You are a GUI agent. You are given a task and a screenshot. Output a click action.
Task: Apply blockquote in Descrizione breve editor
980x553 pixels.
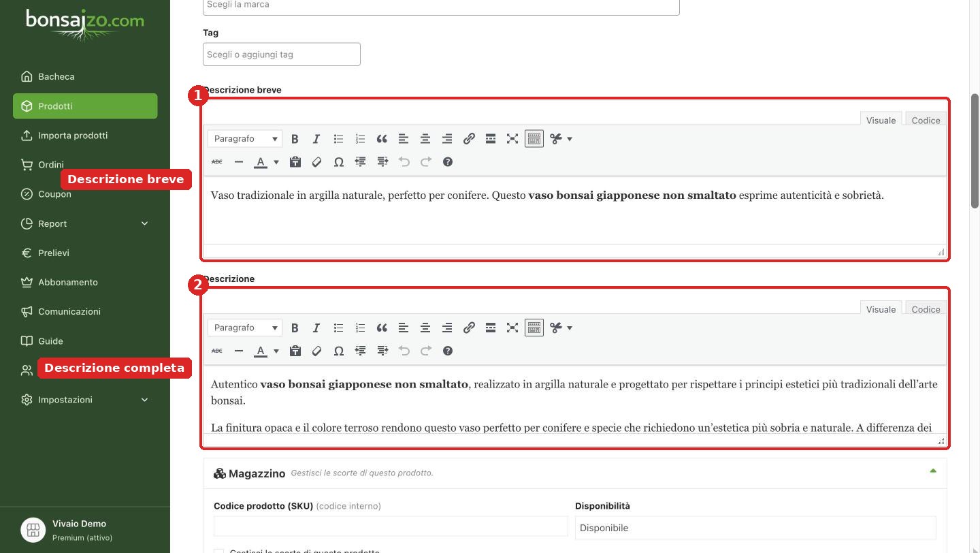(x=382, y=139)
